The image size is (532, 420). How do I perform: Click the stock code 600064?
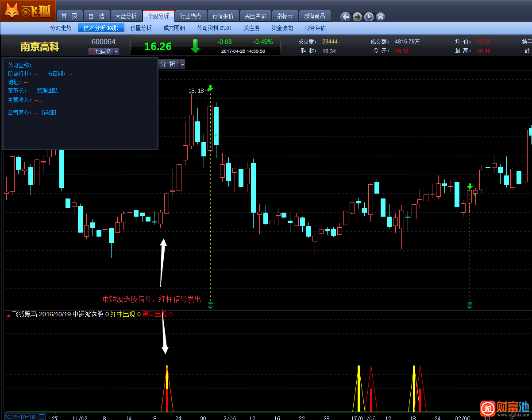104,42
